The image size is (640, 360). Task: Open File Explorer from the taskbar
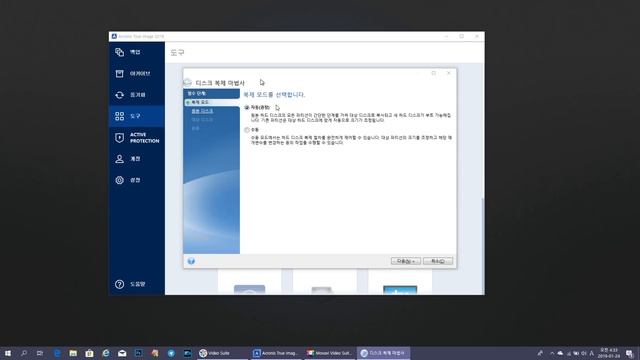[x=73, y=353]
